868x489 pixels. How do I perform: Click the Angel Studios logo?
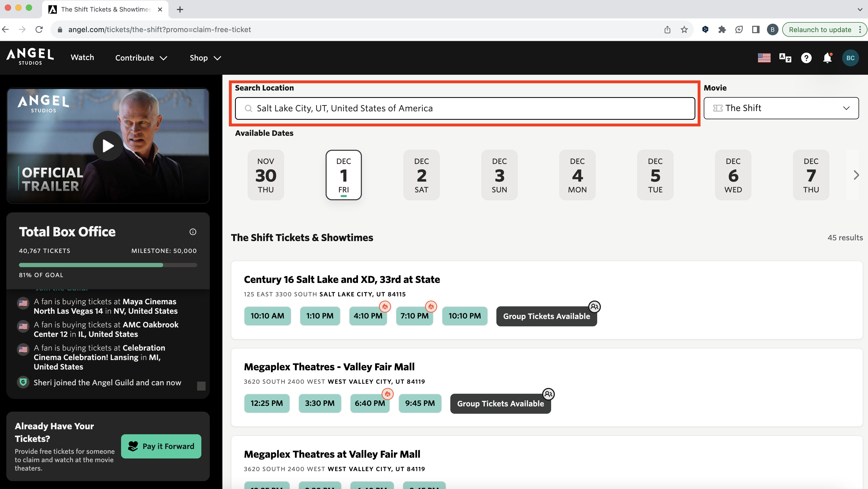30,57
